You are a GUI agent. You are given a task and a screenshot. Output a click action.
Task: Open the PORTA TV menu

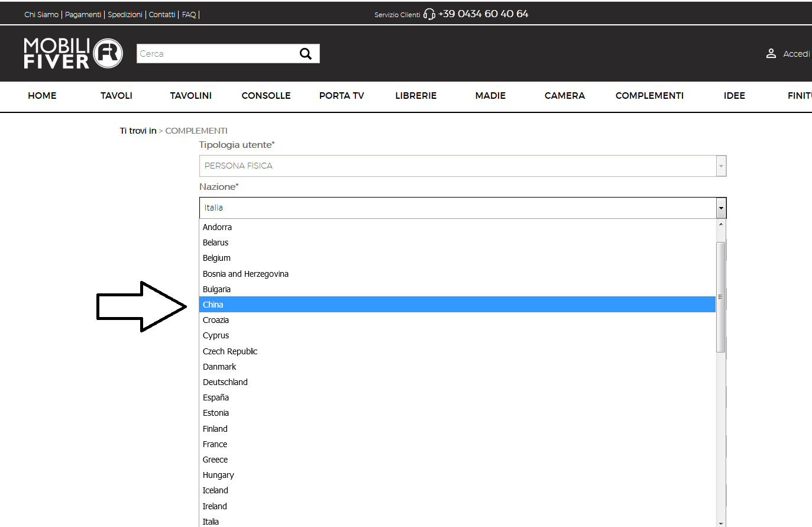pos(342,96)
